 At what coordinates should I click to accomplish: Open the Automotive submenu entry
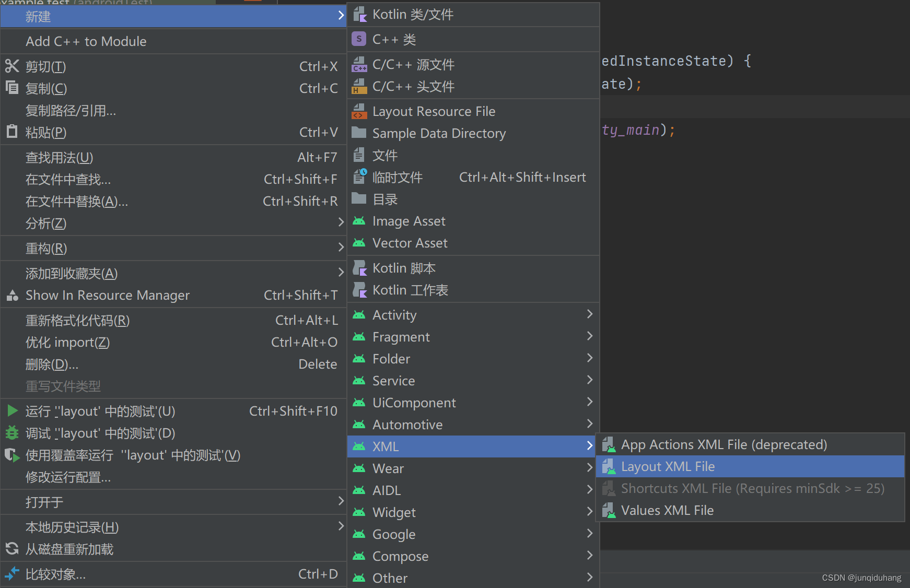[x=473, y=425]
